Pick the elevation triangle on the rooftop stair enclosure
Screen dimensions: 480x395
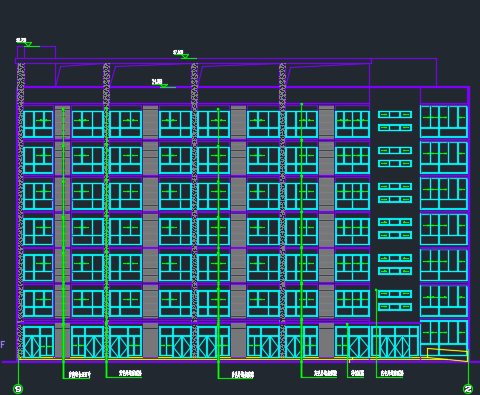28,44
